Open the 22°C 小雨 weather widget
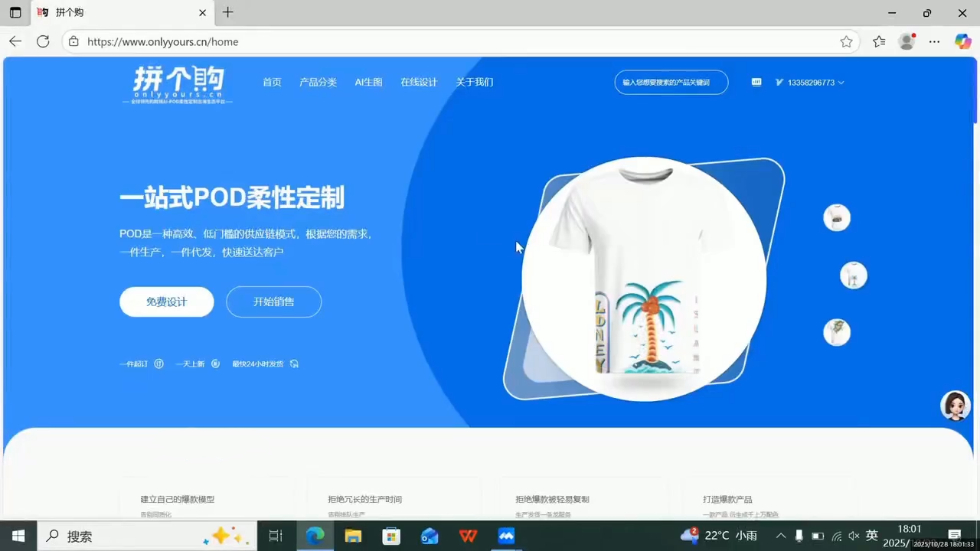 [718, 535]
